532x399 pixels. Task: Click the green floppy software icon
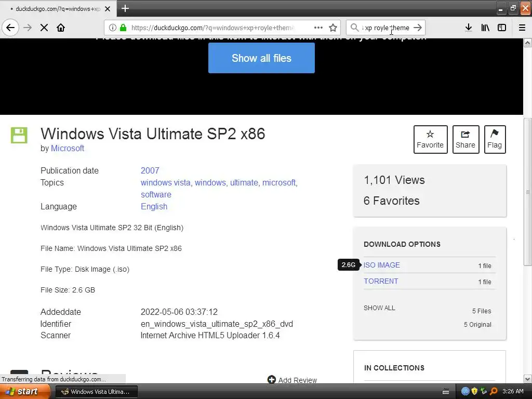[x=19, y=136]
